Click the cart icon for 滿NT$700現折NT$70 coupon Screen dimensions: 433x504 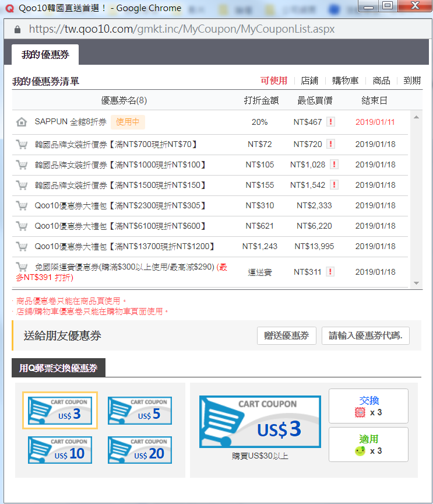pos(22,144)
